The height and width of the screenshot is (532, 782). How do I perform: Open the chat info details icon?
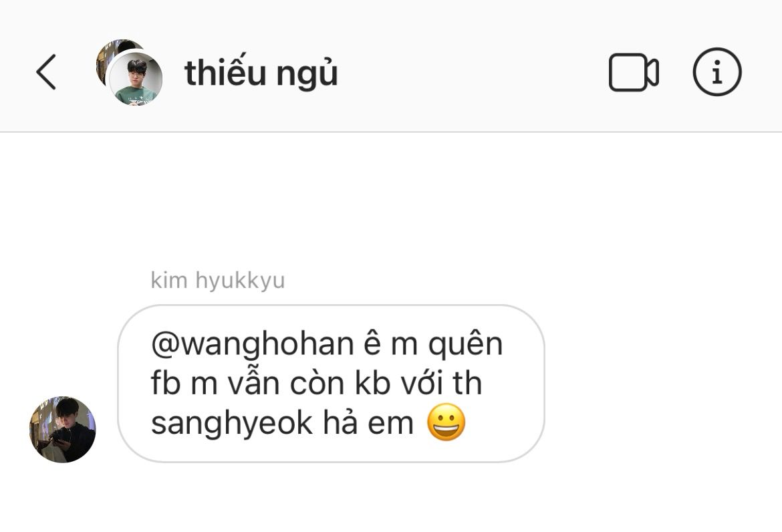[x=717, y=72]
